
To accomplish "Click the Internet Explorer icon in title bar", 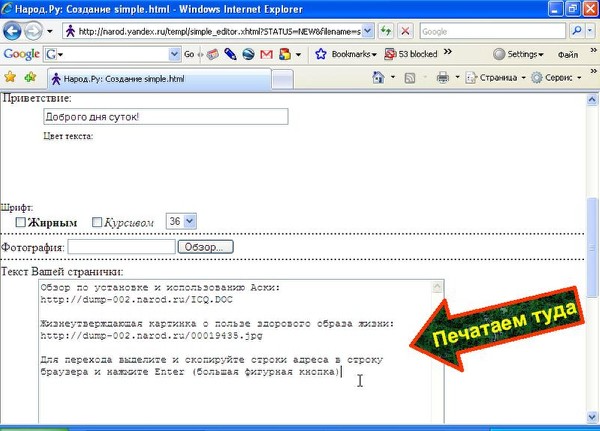I will point(7,8).
